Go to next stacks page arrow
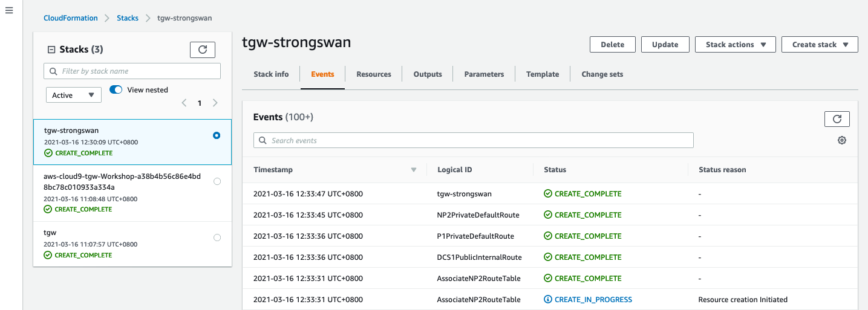 tap(215, 103)
